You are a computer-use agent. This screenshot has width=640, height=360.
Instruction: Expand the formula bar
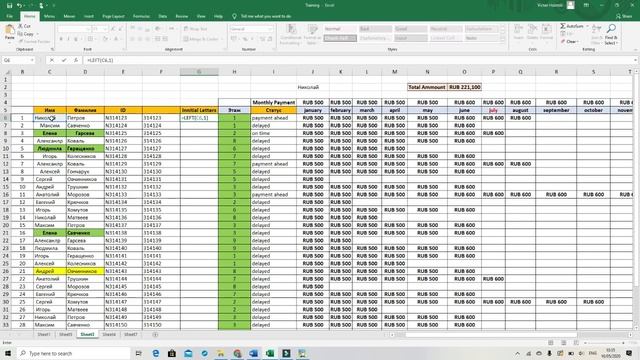point(636,60)
